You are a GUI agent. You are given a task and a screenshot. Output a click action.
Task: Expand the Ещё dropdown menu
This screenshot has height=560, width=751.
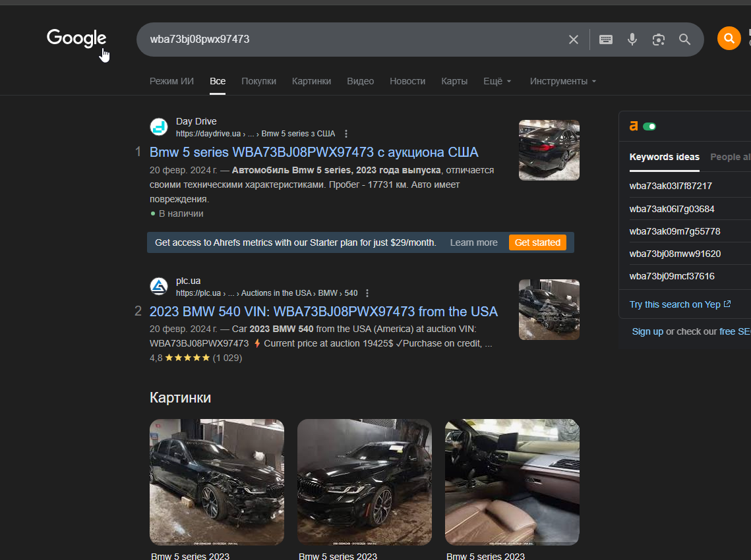(x=497, y=82)
